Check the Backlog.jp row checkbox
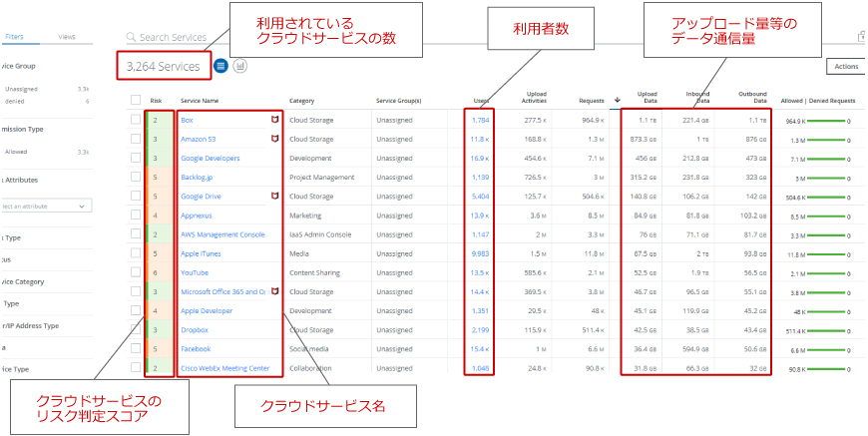This screenshot has height=436, width=868. [x=136, y=177]
